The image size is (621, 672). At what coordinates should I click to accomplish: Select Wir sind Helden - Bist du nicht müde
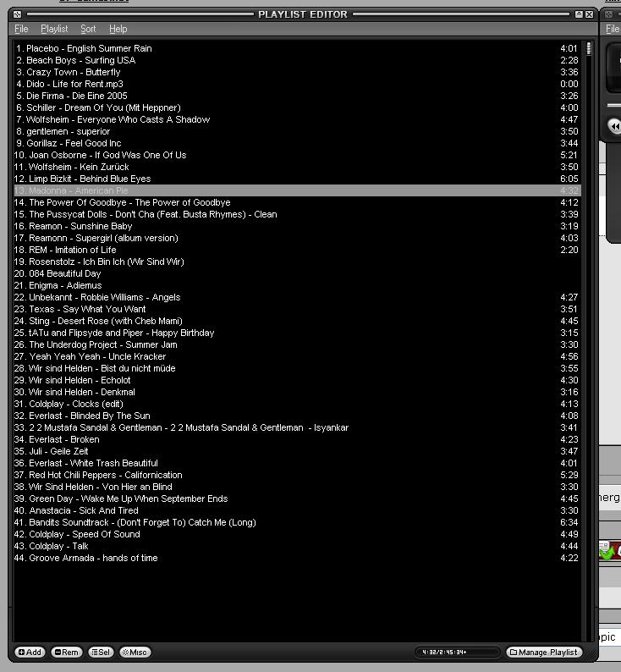[x=297, y=368]
